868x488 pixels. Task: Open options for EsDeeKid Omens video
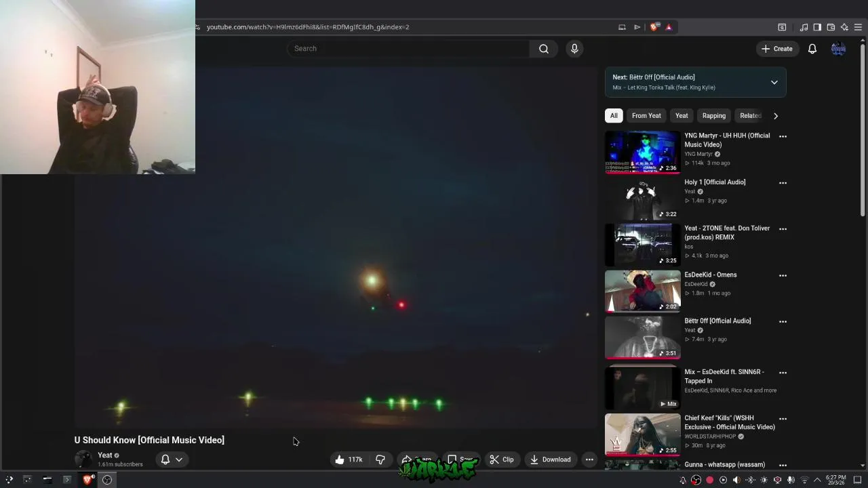[x=783, y=276]
